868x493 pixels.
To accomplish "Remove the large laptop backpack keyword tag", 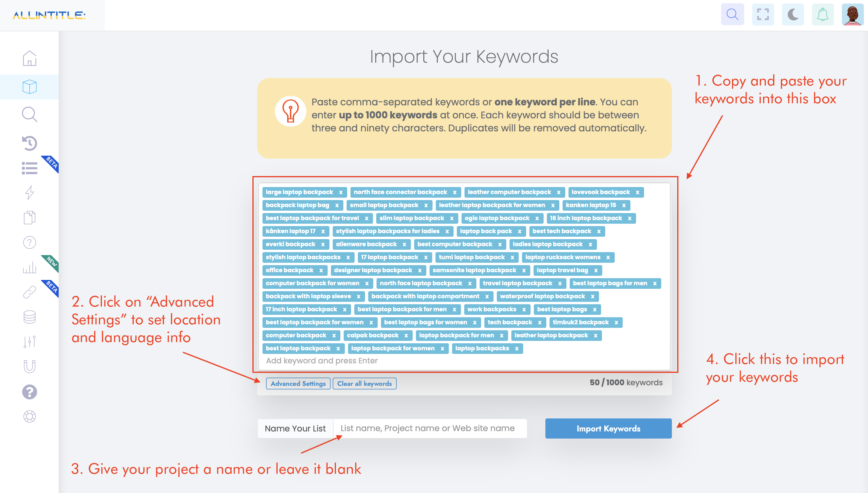I will (340, 192).
